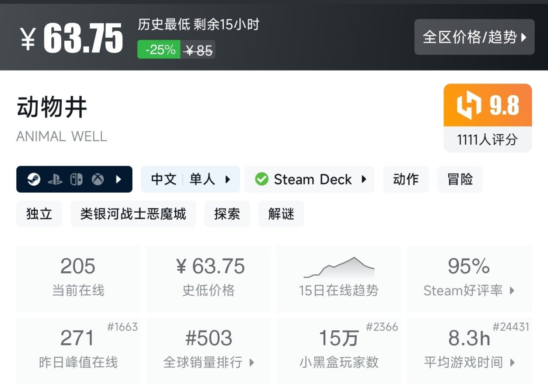Screen dimensions: 548x392
Task: Click the Nintendo Switch platform icon
Action: coord(77,179)
